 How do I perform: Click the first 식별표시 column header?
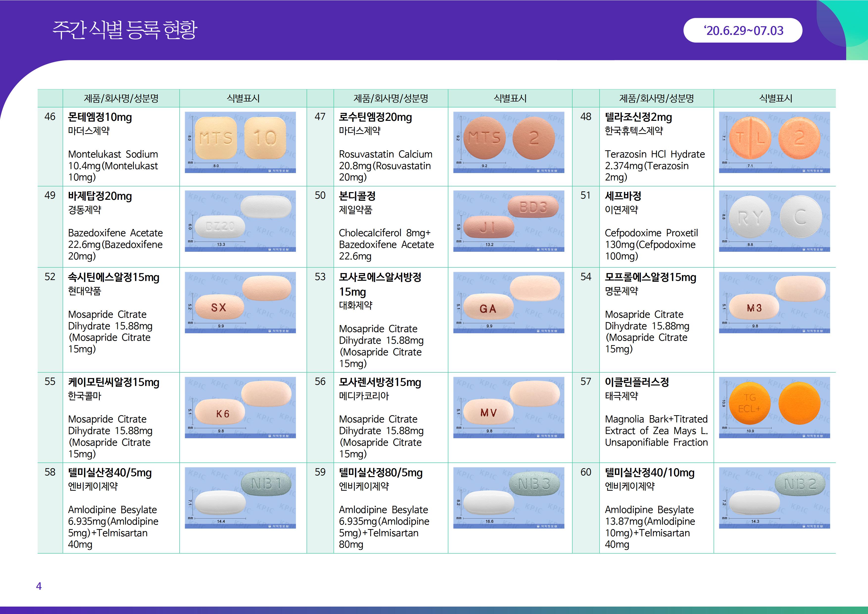[x=243, y=98]
